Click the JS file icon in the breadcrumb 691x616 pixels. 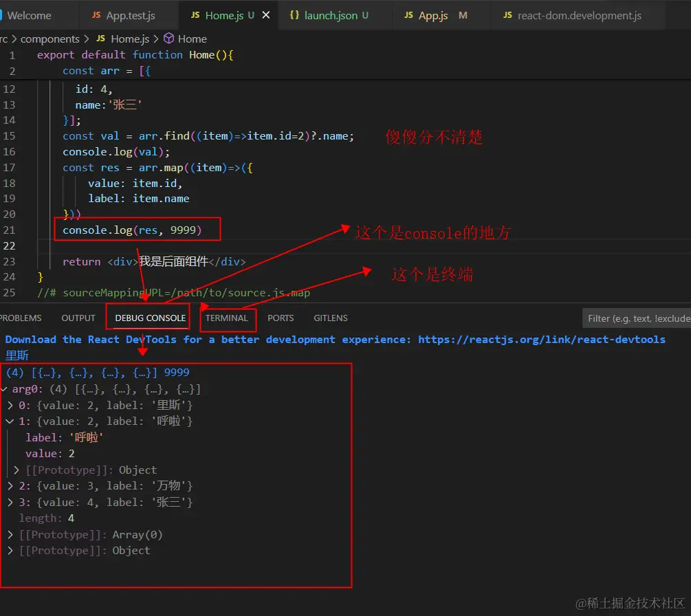pyautogui.click(x=101, y=38)
